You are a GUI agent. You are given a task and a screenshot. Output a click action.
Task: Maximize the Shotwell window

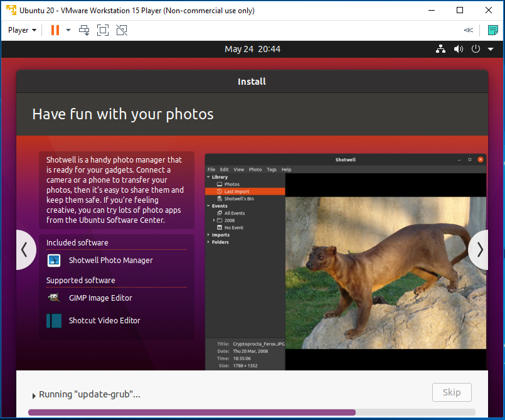470,159
